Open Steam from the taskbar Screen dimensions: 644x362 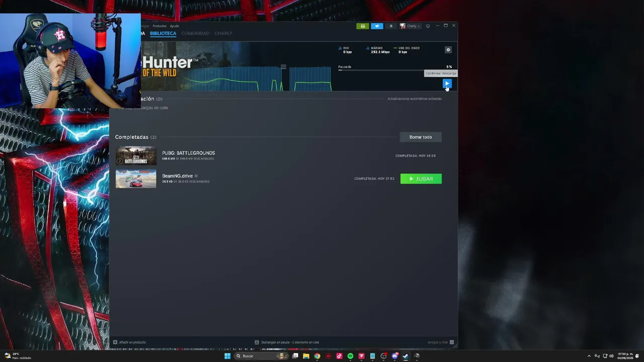pyautogui.click(x=406, y=356)
